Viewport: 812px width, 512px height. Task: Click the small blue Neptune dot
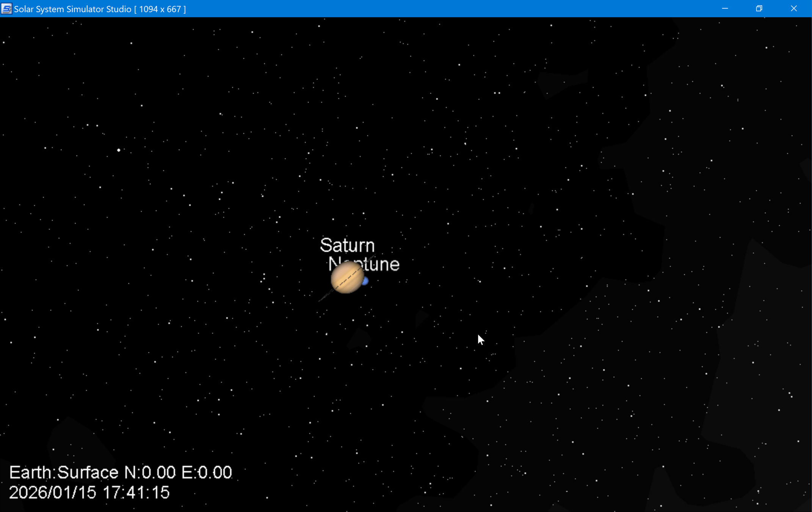[x=365, y=281]
